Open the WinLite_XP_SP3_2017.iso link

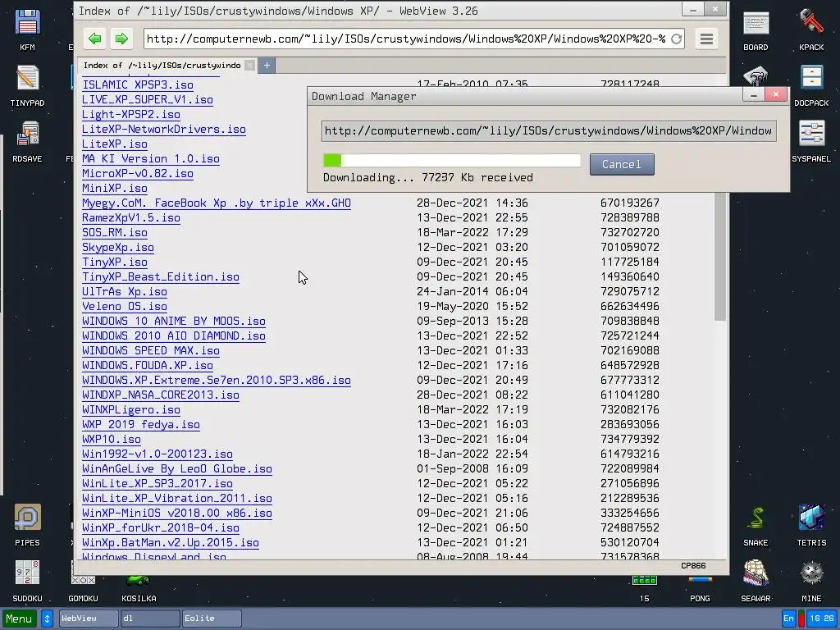click(157, 484)
